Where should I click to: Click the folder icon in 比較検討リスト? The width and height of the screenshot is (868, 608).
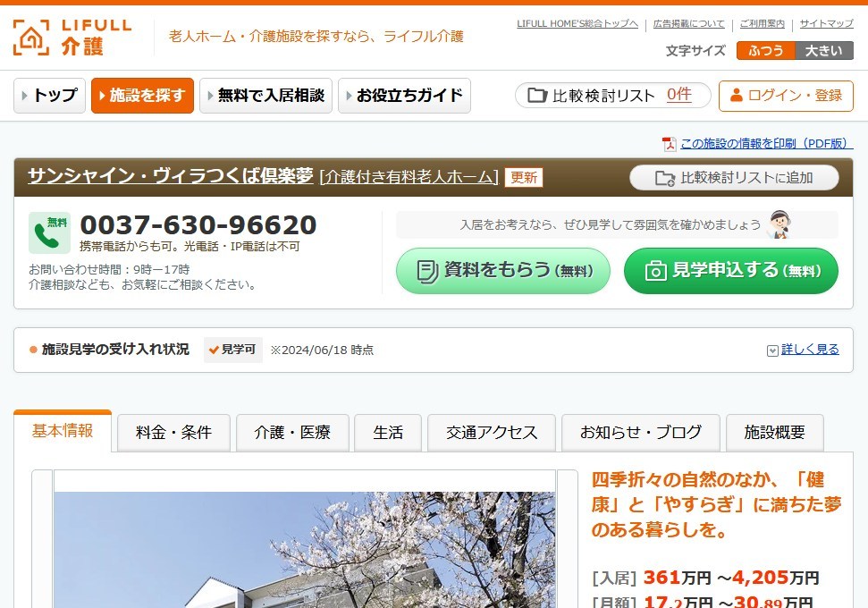[x=536, y=96]
